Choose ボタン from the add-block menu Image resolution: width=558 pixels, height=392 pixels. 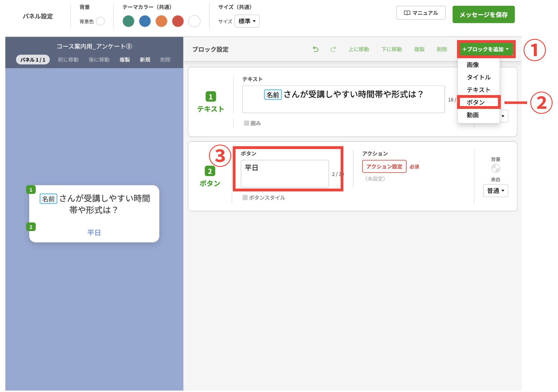pos(476,102)
